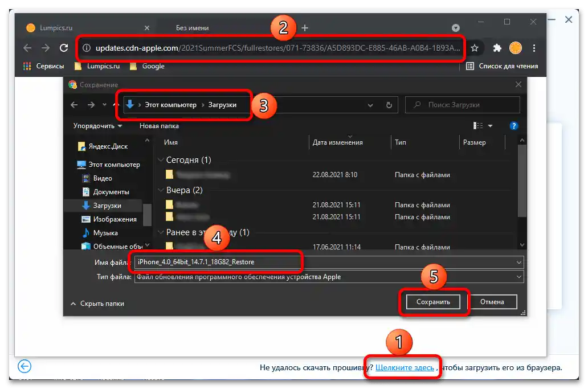Reload the page in Chrome
Viewport: 588px width, 389px height.
pos(64,48)
